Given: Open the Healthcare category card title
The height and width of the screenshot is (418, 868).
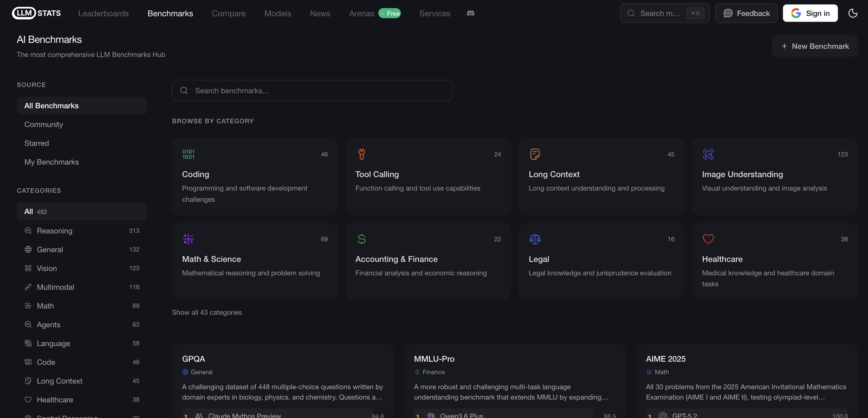Looking at the screenshot, I should pos(722,259).
